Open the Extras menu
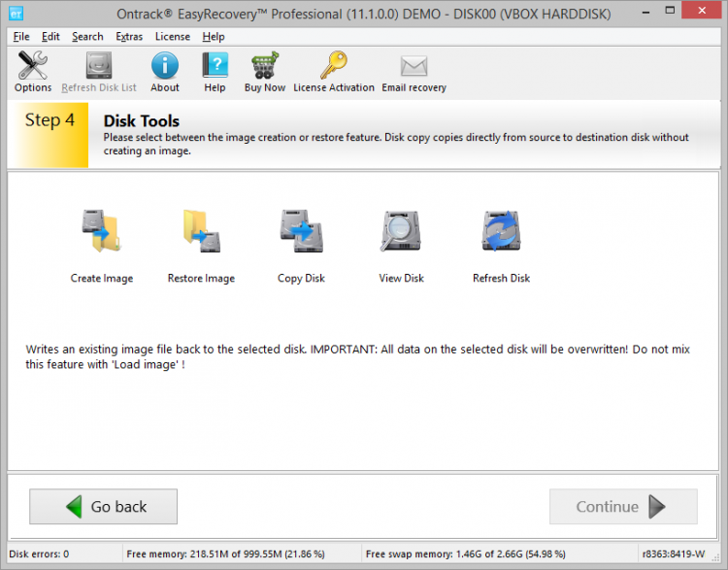This screenshot has height=570, width=728. [x=129, y=37]
